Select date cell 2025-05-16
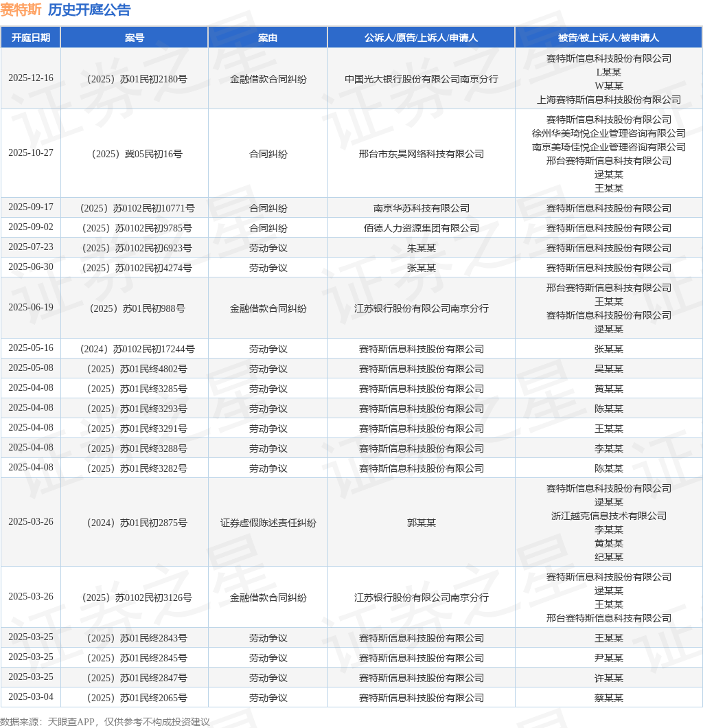703x728 pixels. tap(31, 348)
